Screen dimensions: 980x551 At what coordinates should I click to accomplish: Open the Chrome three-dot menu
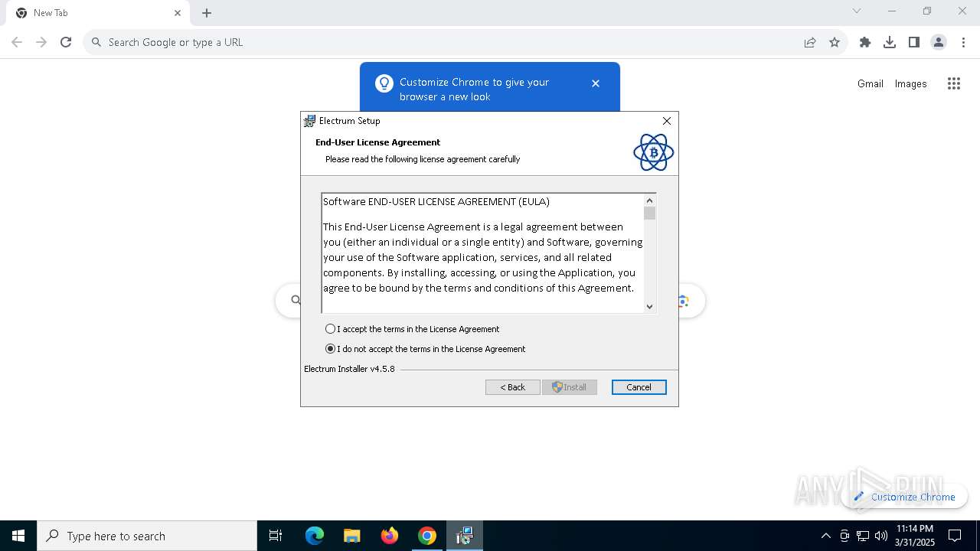(x=963, y=42)
